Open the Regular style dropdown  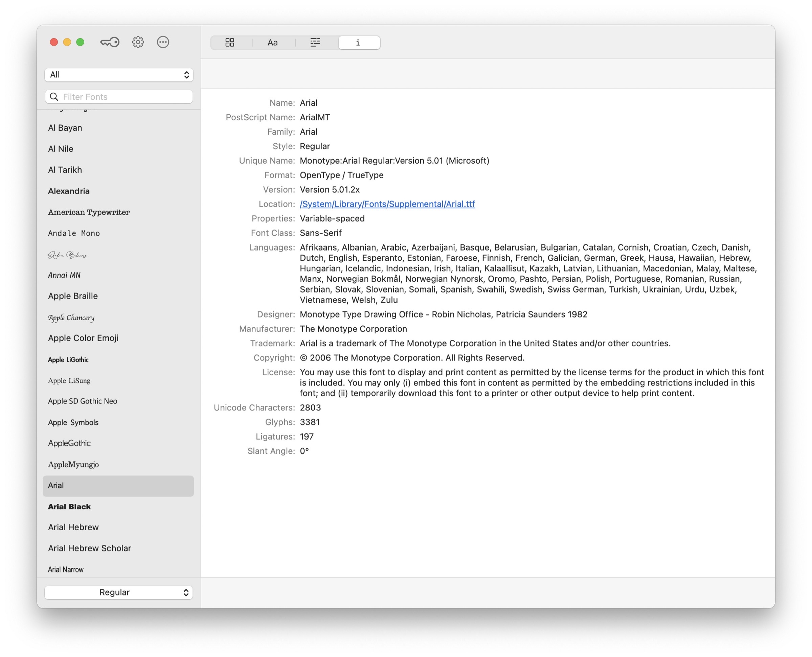point(118,592)
